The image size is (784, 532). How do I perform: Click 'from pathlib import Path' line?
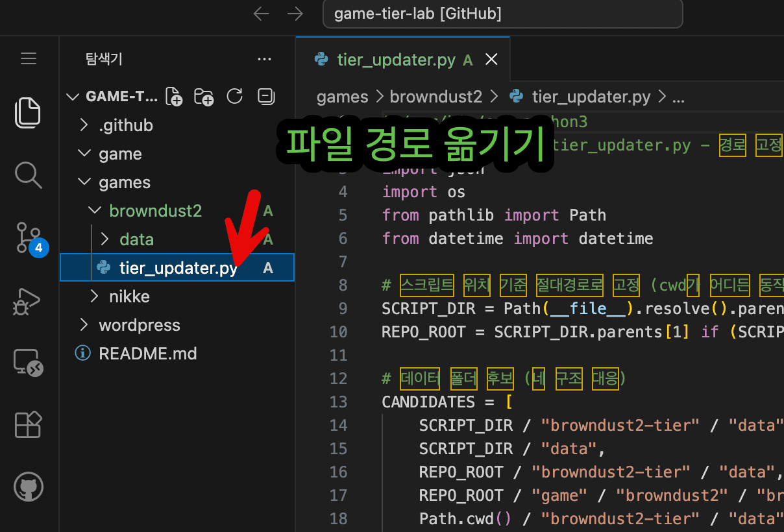pos(494,215)
